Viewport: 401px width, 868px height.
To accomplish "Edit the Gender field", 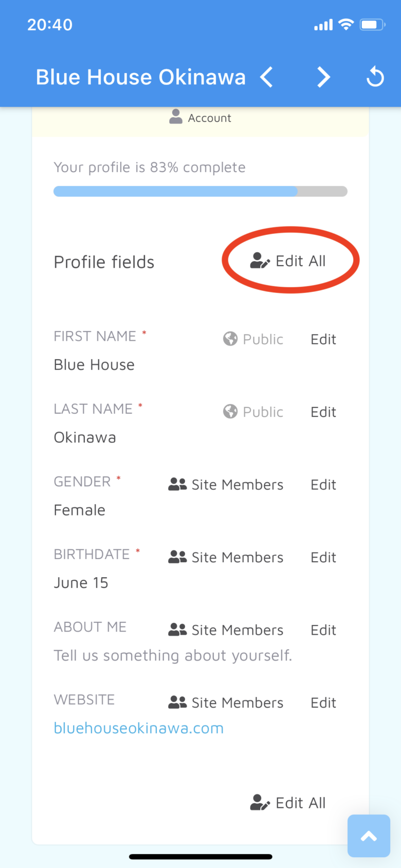I will 323,485.
